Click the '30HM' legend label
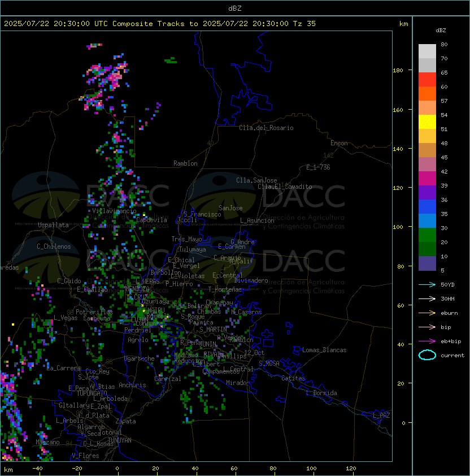Viewport: 470px width, 476px height. [x=447, y=299]
